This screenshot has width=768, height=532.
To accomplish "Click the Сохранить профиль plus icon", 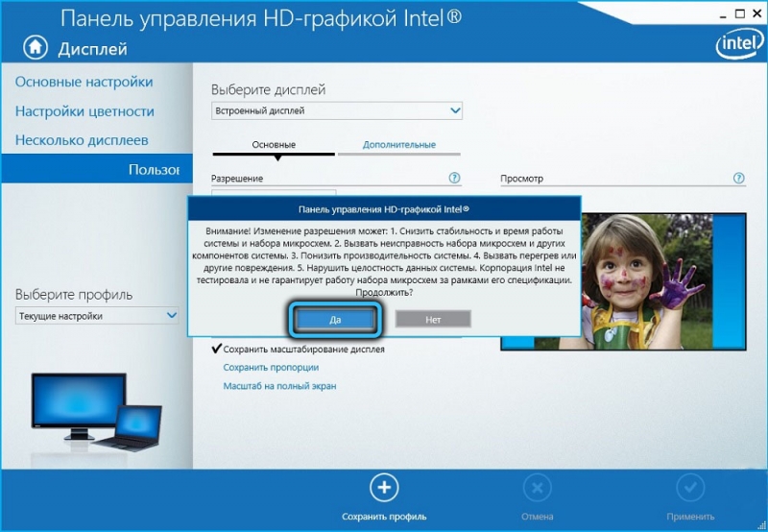I will [384, 488].
